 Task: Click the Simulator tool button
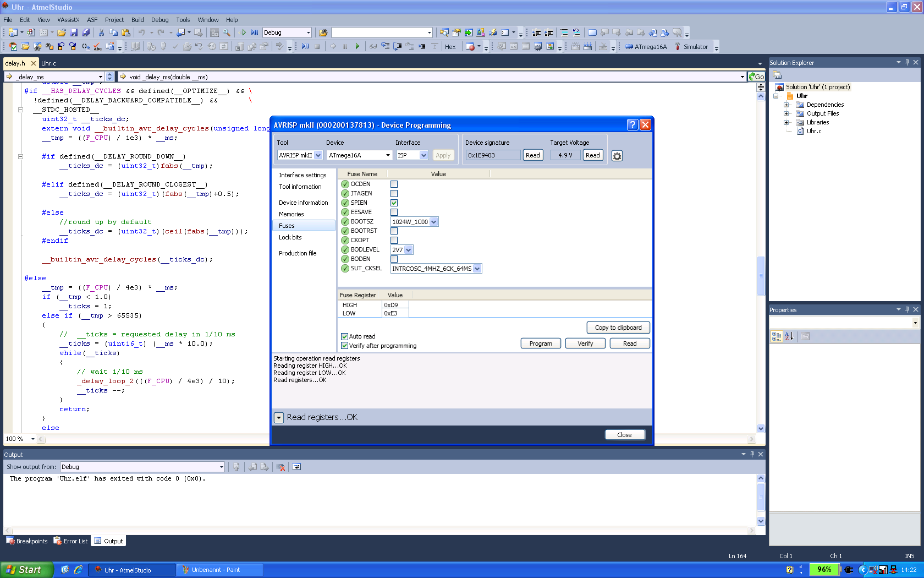tap(691, 47)
